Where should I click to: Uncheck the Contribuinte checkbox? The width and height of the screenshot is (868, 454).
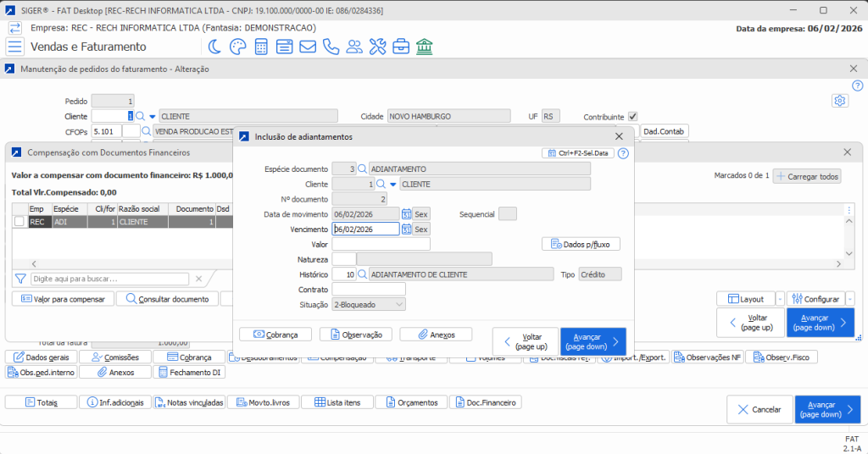(x=632, y=116)
